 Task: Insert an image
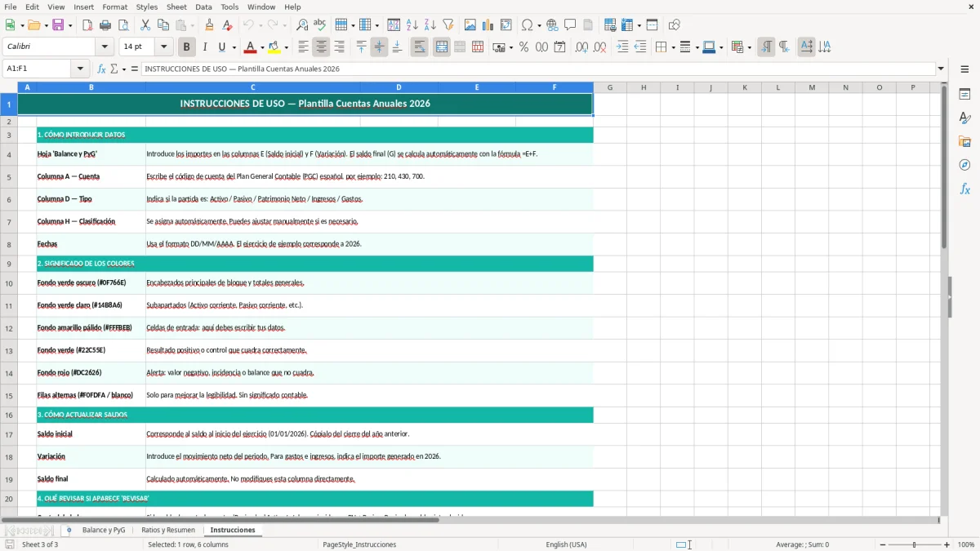click(470, 25)
